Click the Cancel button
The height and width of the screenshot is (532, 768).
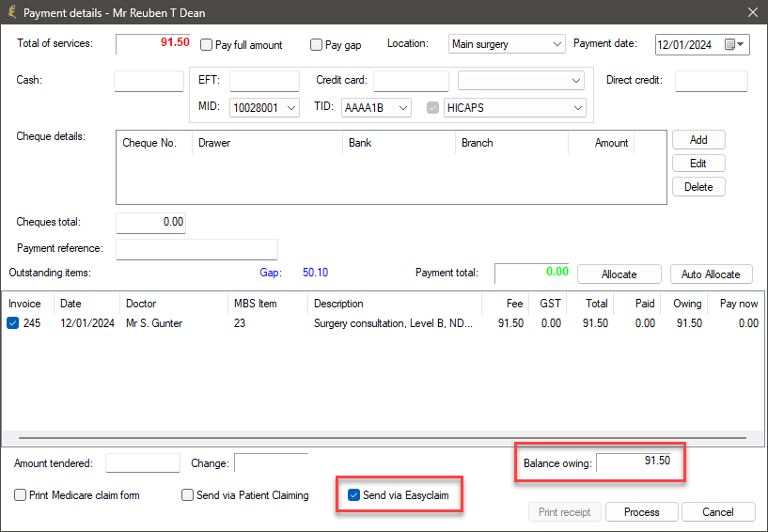pyautogui.click(x=718, y=512)
